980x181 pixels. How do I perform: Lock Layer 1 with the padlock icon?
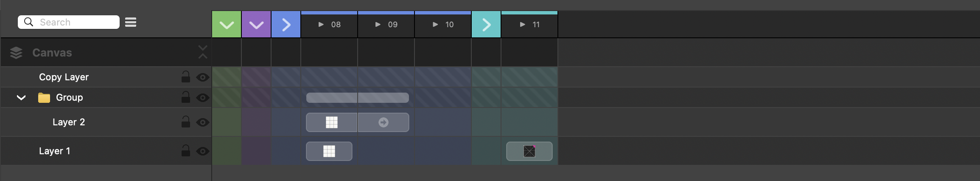click(186, 151)
